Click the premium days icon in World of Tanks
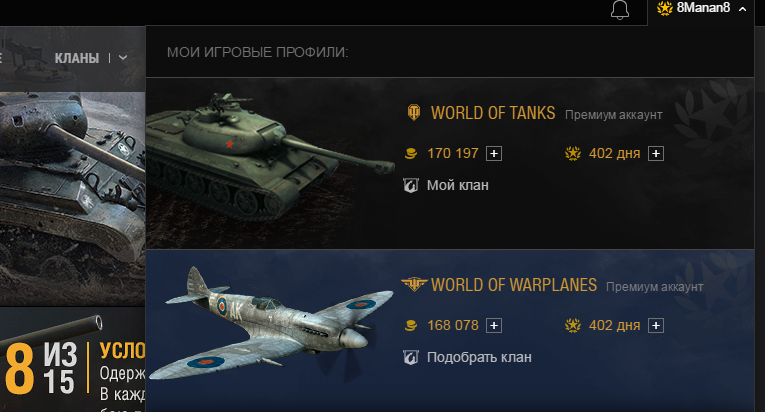 pos(573,153)
